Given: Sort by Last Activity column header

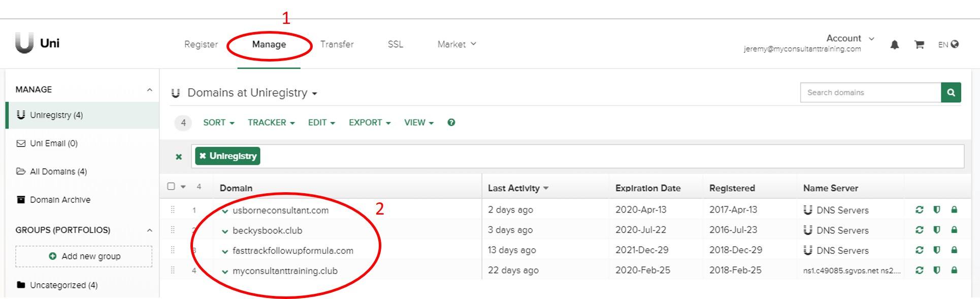Looking at the screenshot, I should (x=518, y=188).
